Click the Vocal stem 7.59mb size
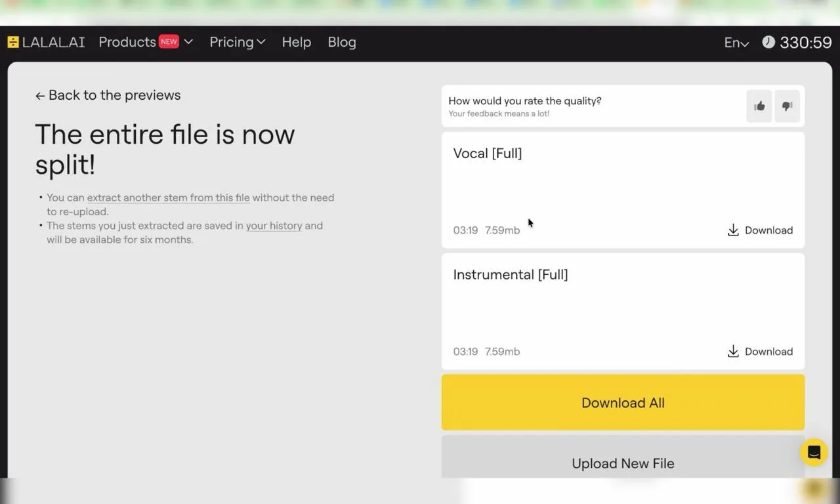This screenshot has width=840, height=504. coord(503,230)
